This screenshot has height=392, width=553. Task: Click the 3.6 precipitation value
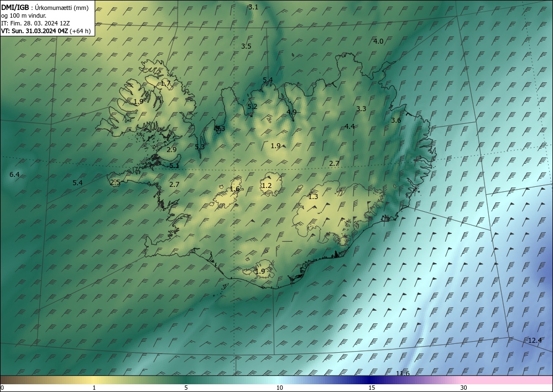396,120
